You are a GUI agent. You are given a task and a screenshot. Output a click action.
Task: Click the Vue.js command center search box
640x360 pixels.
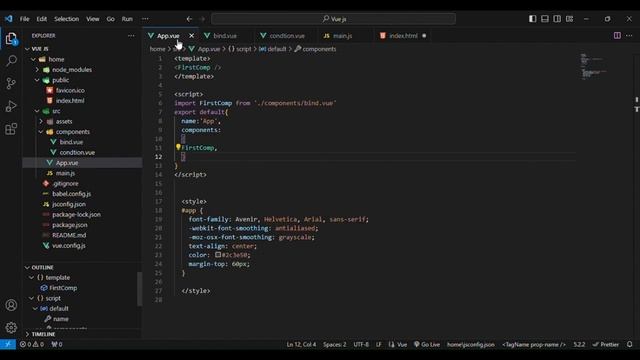coord(333,19)
